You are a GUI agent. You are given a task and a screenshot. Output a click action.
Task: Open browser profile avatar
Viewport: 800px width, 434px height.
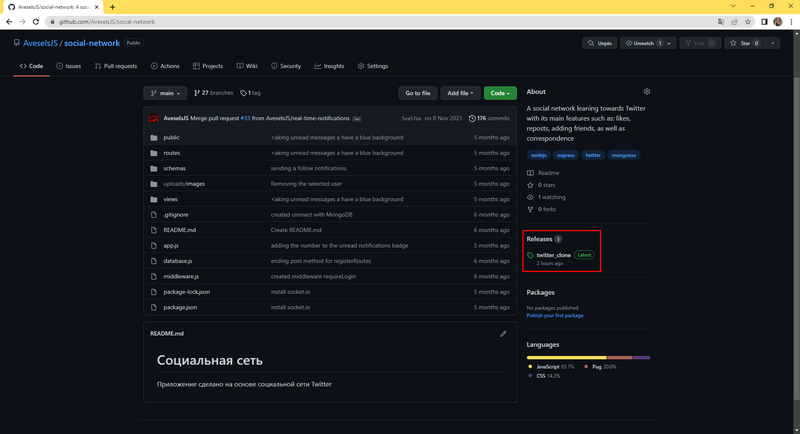click(x=778, y=21)
